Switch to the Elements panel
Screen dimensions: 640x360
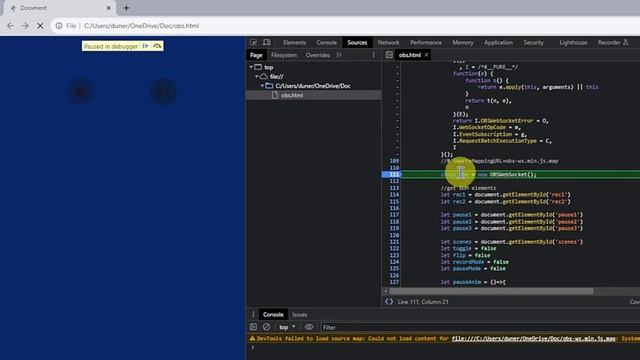tap(294, 42)
